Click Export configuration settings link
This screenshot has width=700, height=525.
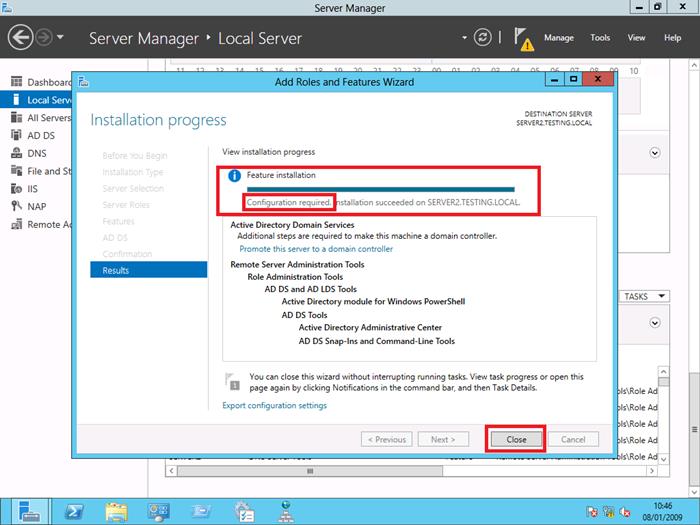[x=275, y=405]
